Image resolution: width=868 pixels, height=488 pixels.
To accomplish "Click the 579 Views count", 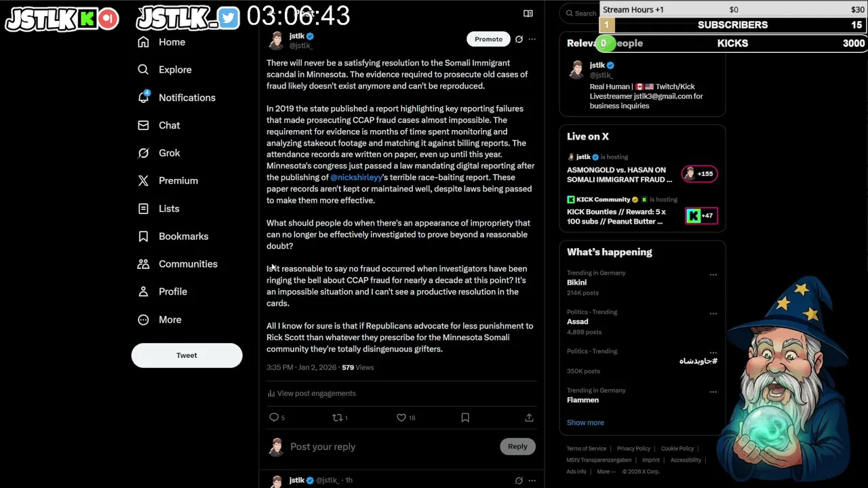I will coord(358,367).
